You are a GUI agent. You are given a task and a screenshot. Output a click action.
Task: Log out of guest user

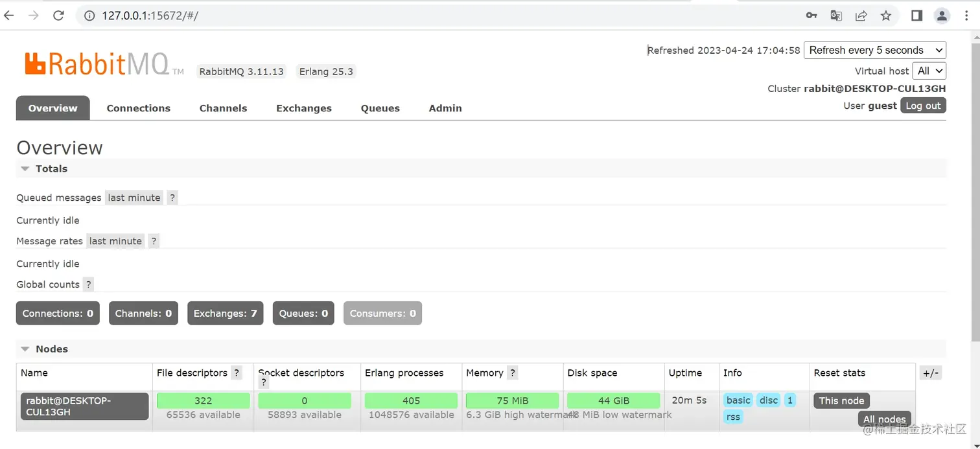coord(923,106)
